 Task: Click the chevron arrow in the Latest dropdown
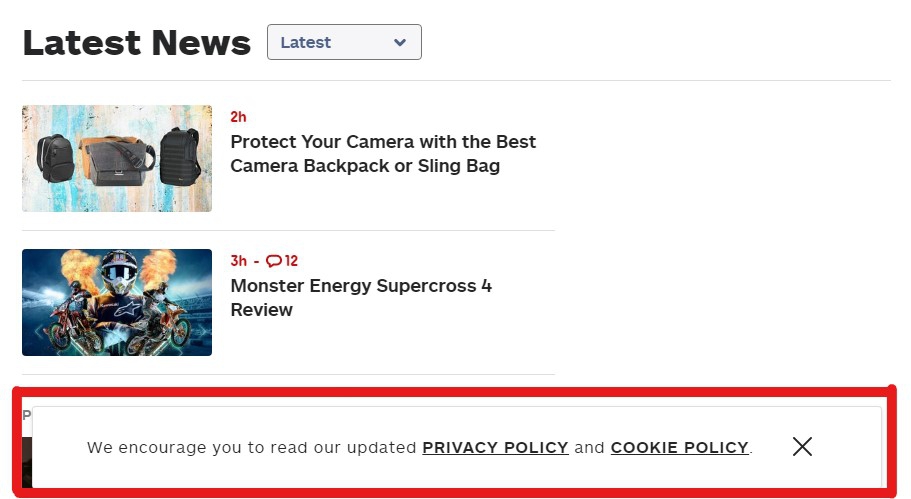pos(400,43)
